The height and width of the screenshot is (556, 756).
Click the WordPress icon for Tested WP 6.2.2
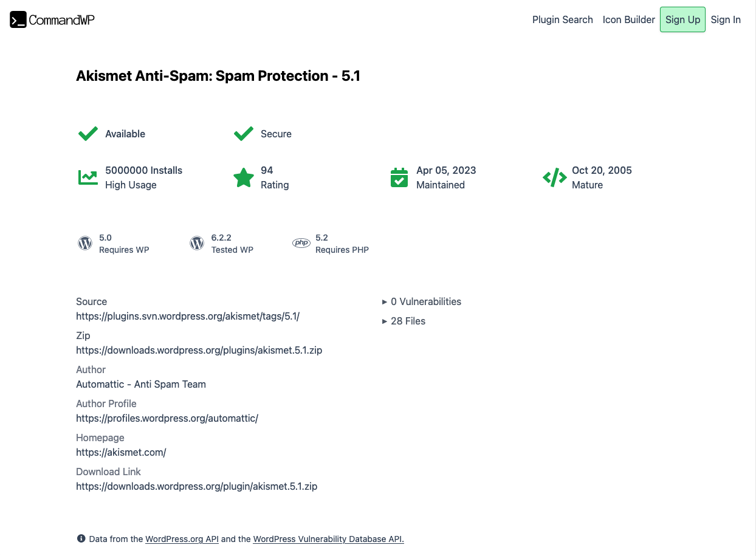196,242
